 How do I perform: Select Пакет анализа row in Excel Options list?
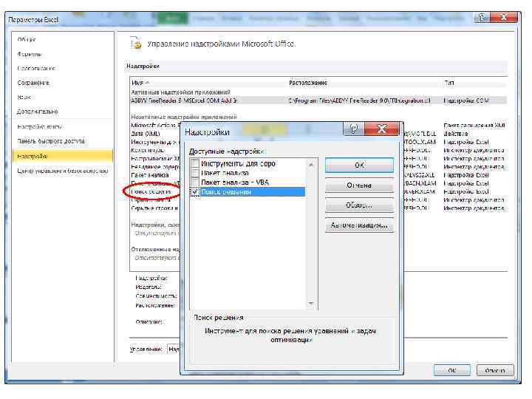(x=150, y=175)
